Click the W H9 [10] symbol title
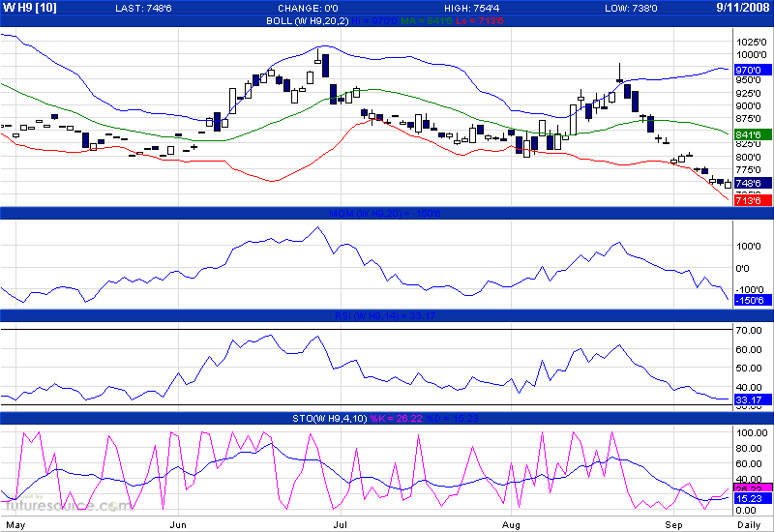This screenshot has height=532, width=774. pos(30,8)
